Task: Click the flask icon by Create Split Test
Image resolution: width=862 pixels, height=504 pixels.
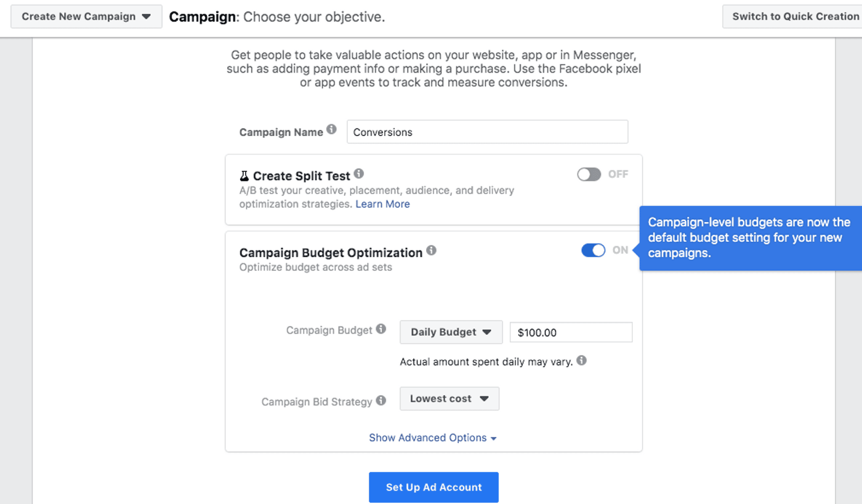Action: pyautogui.click(x=244, y=176)
